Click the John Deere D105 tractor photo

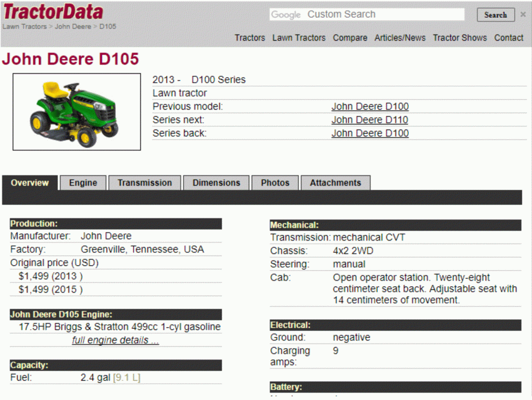77,112
